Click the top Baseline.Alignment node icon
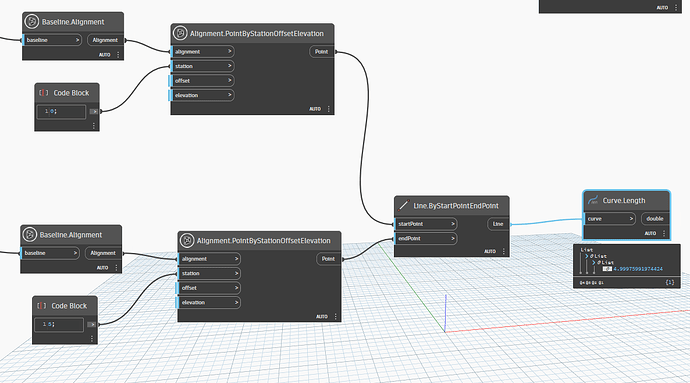 (31, 21)
